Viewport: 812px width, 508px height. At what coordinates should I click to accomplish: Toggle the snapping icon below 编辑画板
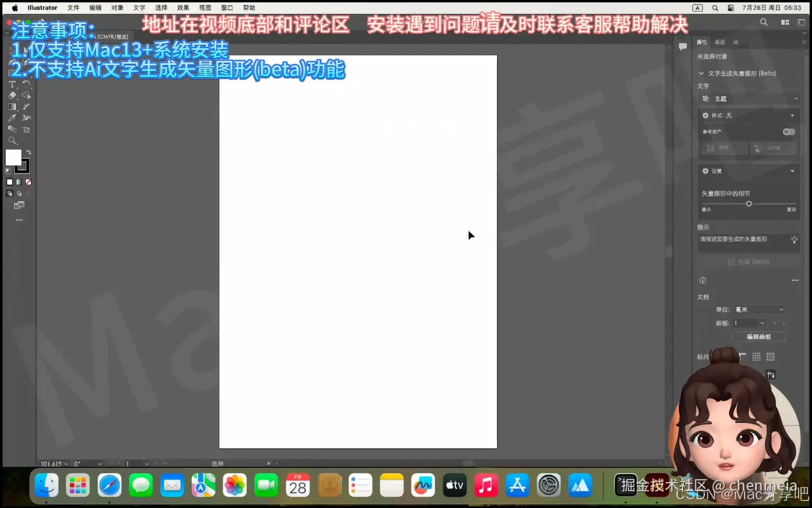771,374
